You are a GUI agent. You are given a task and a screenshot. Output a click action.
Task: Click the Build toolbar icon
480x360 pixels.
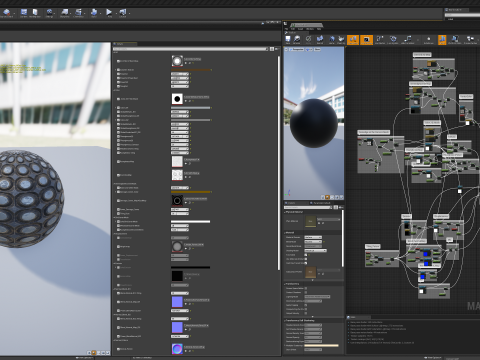pyautogui.click(x=94, y=13)
